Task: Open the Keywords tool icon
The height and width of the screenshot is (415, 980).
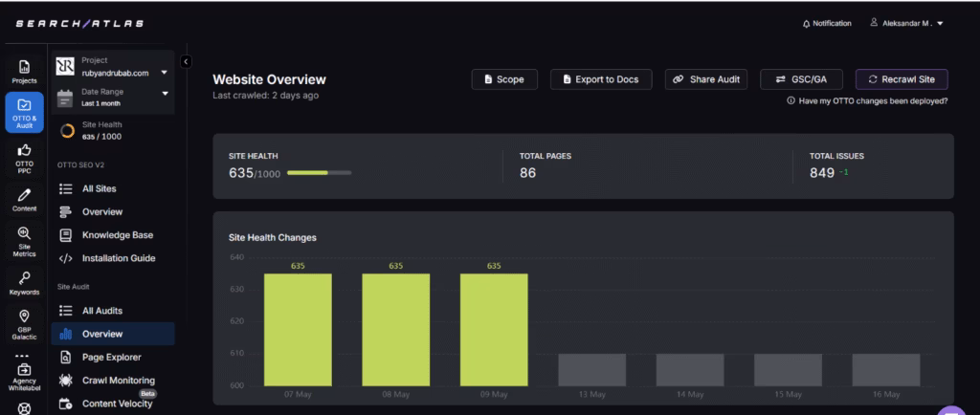Action: [x=24, y=282]
